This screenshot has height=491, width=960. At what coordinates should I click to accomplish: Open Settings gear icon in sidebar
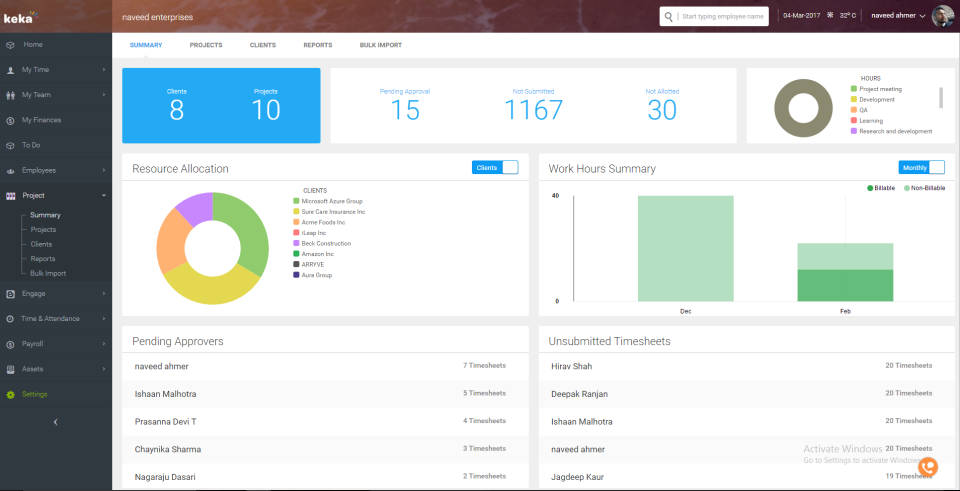[x=10, y=394]
